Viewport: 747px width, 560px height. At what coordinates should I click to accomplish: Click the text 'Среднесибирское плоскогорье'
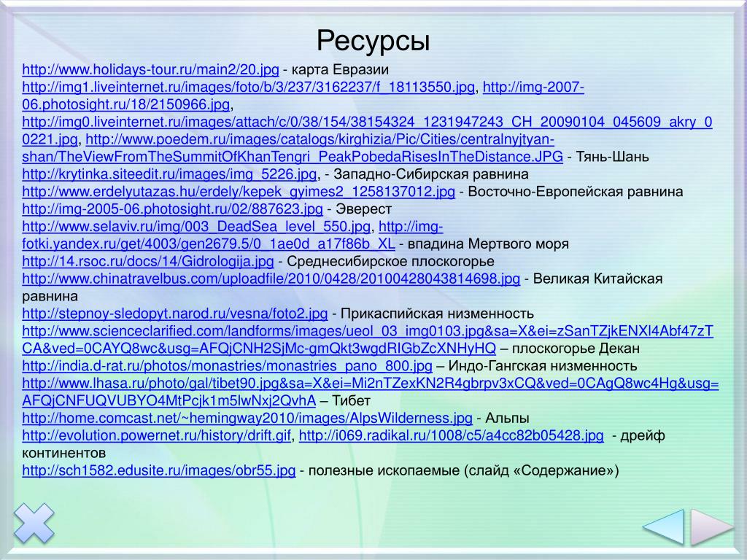pos(390,262)
